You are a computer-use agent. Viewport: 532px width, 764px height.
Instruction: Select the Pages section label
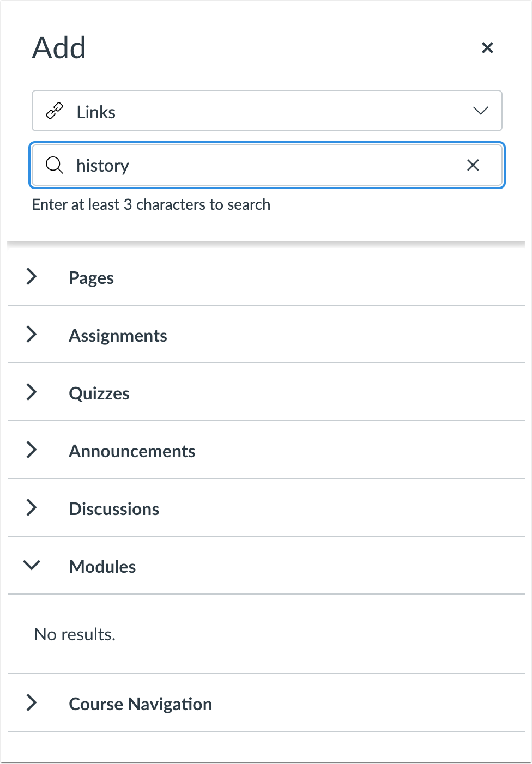pyautogui.click(x=92, y=278)
